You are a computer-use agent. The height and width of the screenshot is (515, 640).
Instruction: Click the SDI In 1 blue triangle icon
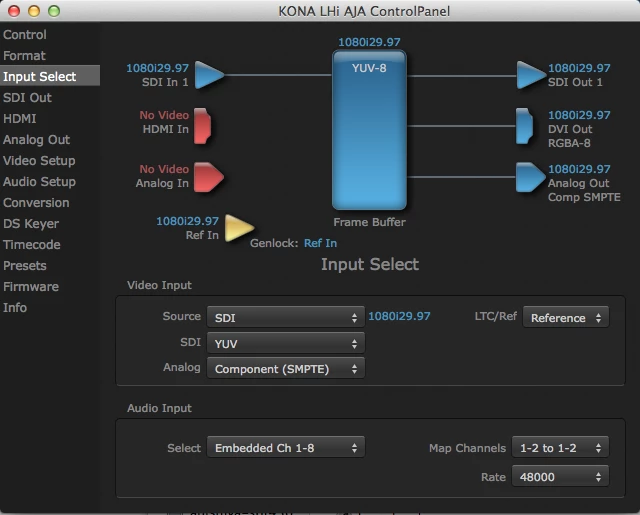coord(209,75)
